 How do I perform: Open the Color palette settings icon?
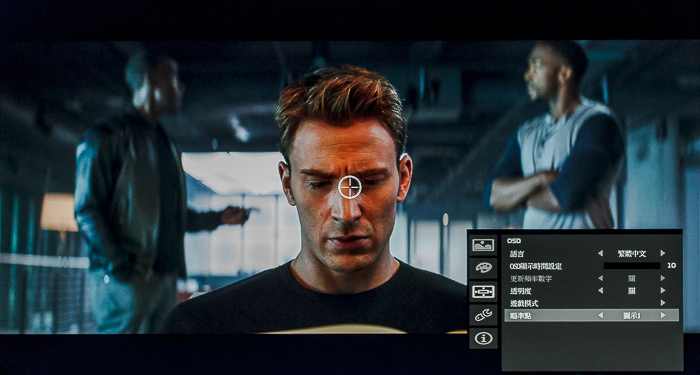point(483,268)
